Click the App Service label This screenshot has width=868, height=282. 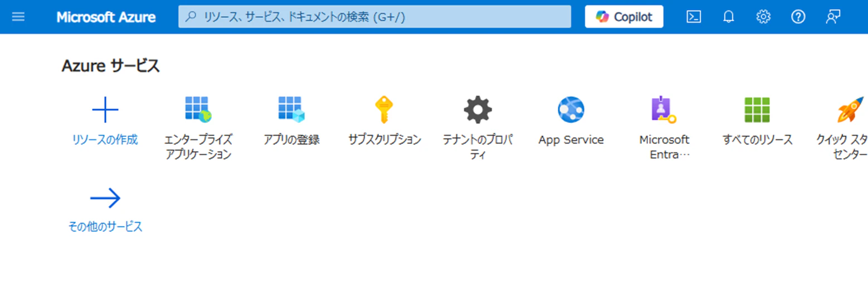click(571, 140)
